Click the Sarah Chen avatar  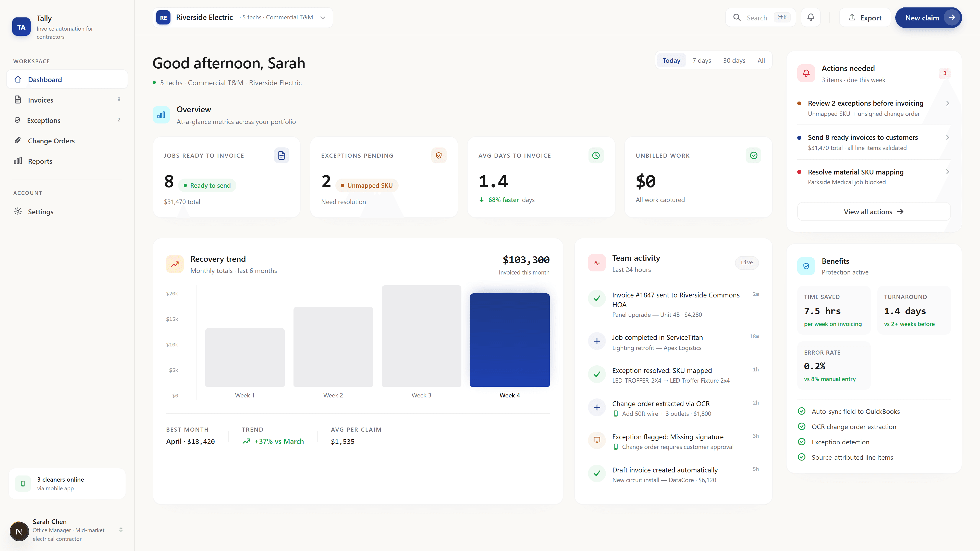[19, 531]
